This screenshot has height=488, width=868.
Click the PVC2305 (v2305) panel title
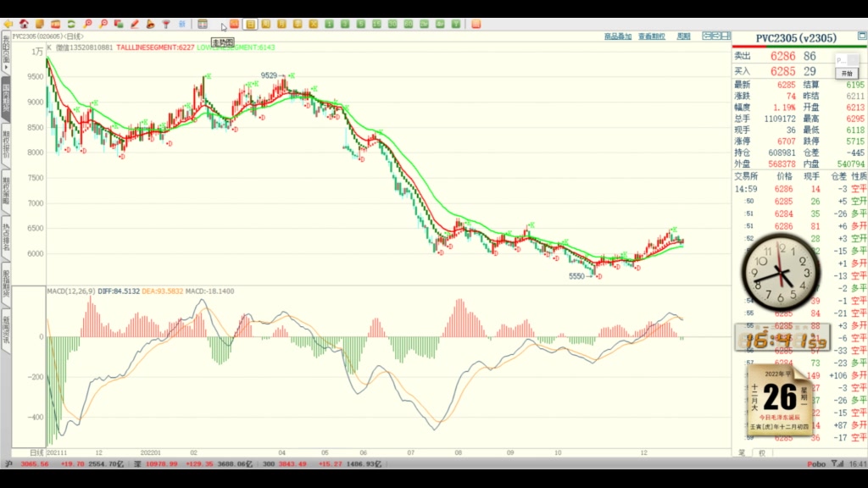coord(796,38)
